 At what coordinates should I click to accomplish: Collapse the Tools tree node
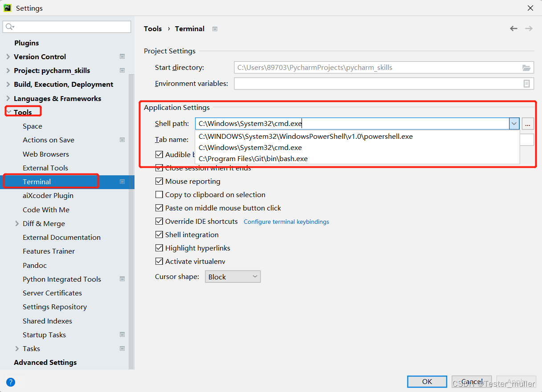click(x=8, y=112)
